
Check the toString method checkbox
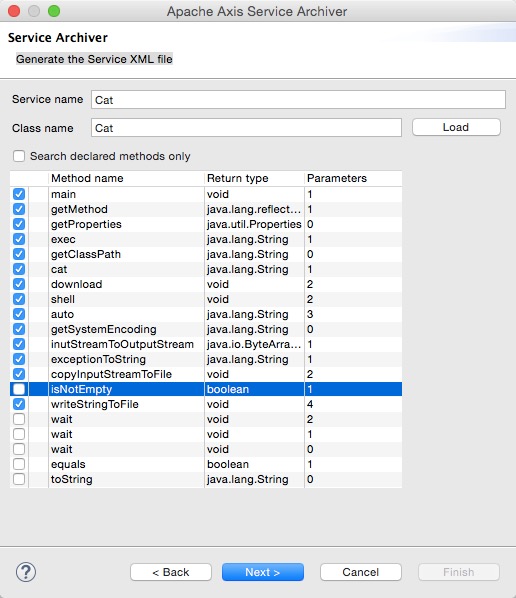click(x=19, y=479)
